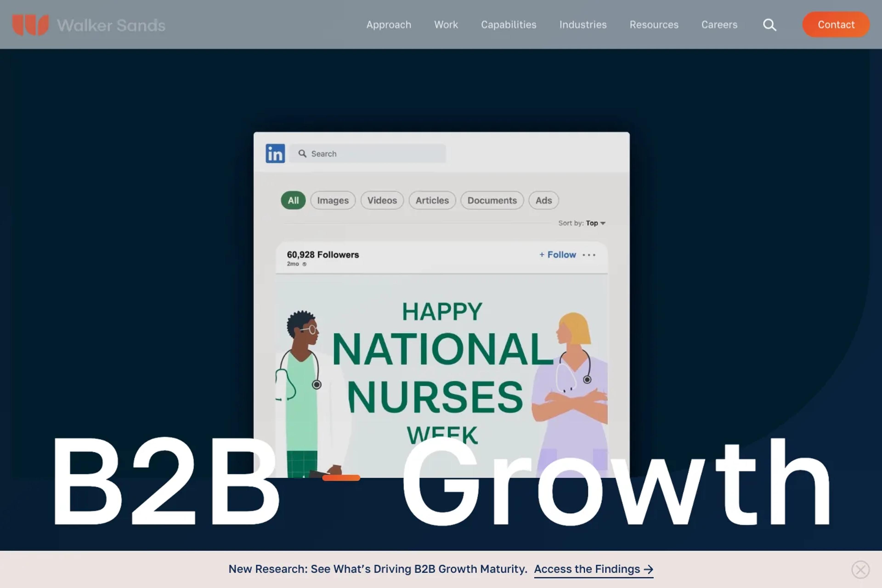Click the orange Contact button
The width and height of the screenshot is (882, 588).
(836, 25)
